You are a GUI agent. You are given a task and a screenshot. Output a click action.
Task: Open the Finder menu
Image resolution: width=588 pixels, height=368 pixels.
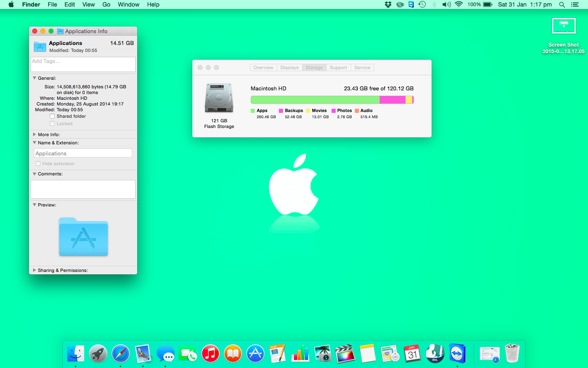(x=31, y=4)
